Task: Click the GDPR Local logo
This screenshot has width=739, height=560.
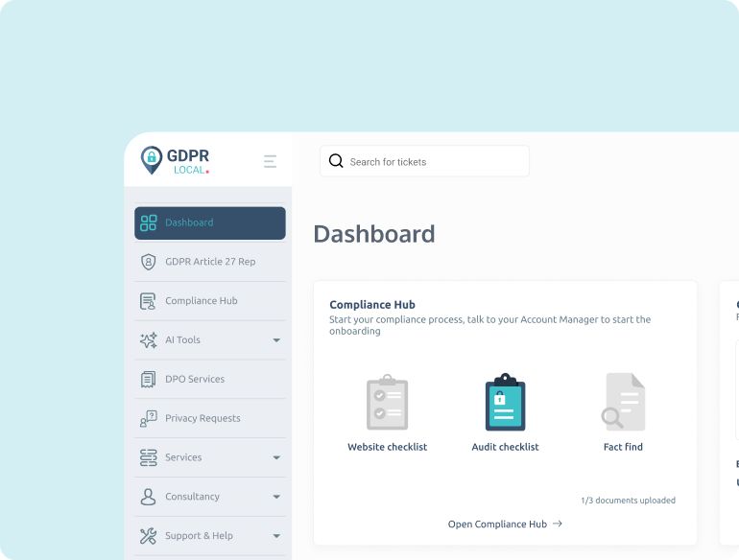Action: (175, 160)
